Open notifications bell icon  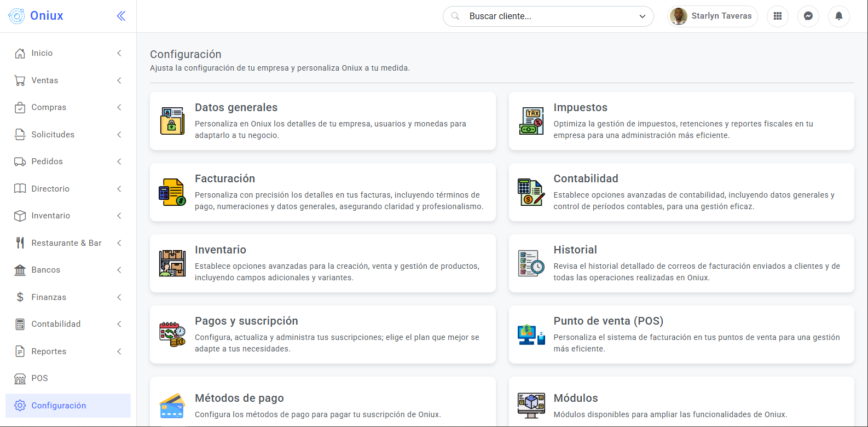(x=839, y=16)
